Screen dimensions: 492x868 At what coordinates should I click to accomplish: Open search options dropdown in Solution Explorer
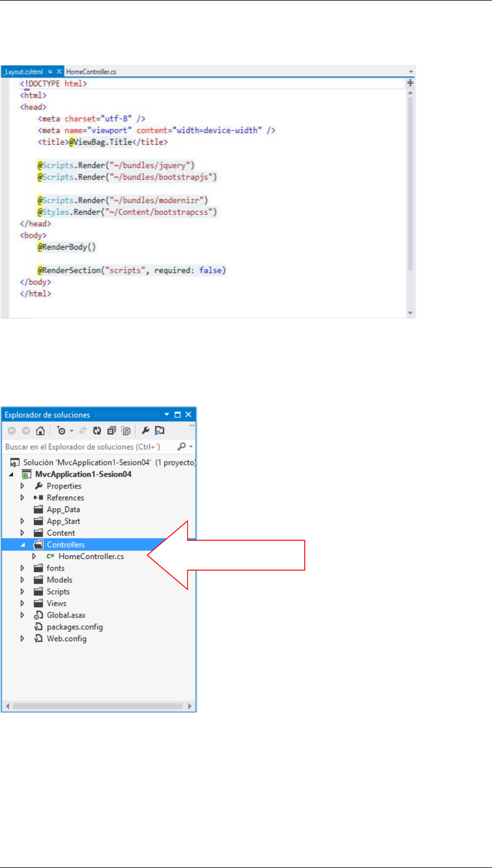(x=190, y=446)
